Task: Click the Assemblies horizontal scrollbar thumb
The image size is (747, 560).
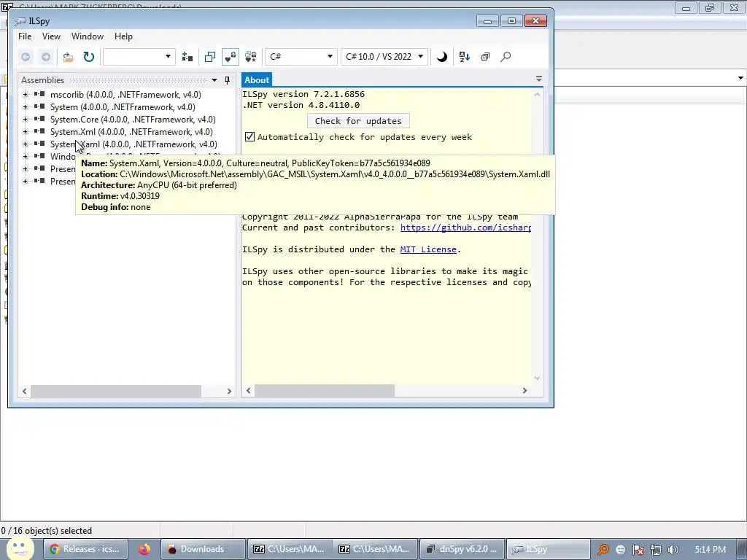Action: tap(116, 391)
